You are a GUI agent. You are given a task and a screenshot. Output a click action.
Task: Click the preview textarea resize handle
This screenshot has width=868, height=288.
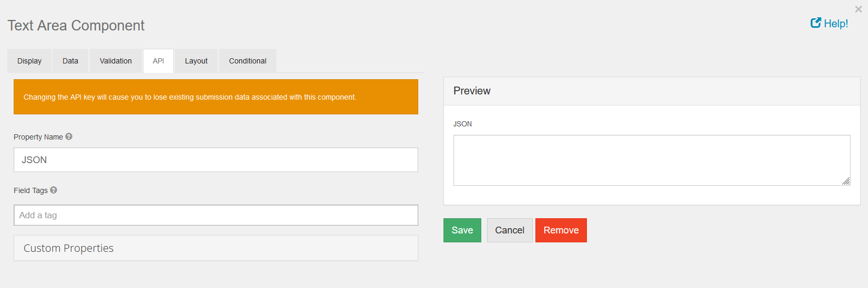click(x=845, y=181)
